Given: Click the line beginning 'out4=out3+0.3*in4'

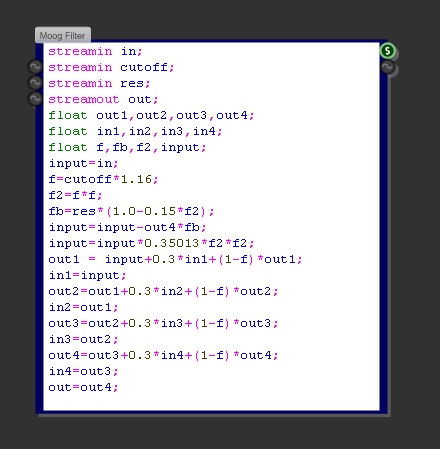Looking at the screenshot, I should tap(163, 355).
